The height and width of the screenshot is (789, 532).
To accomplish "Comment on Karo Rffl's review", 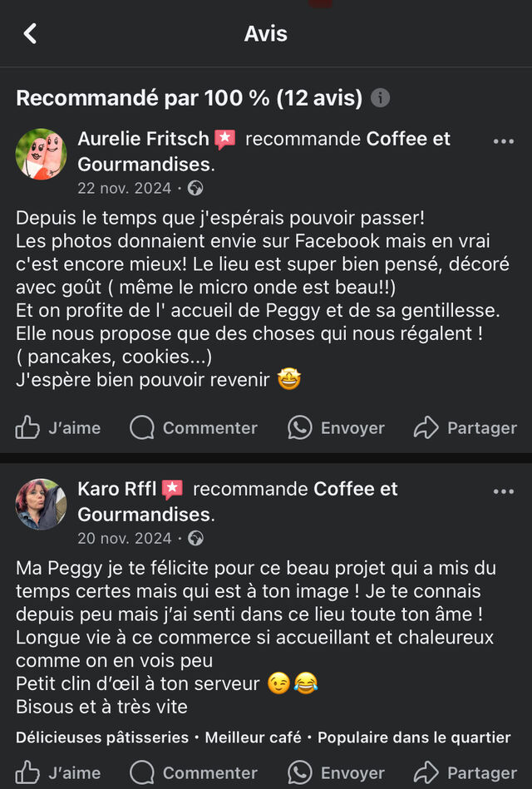I will [x=194, y=772].
